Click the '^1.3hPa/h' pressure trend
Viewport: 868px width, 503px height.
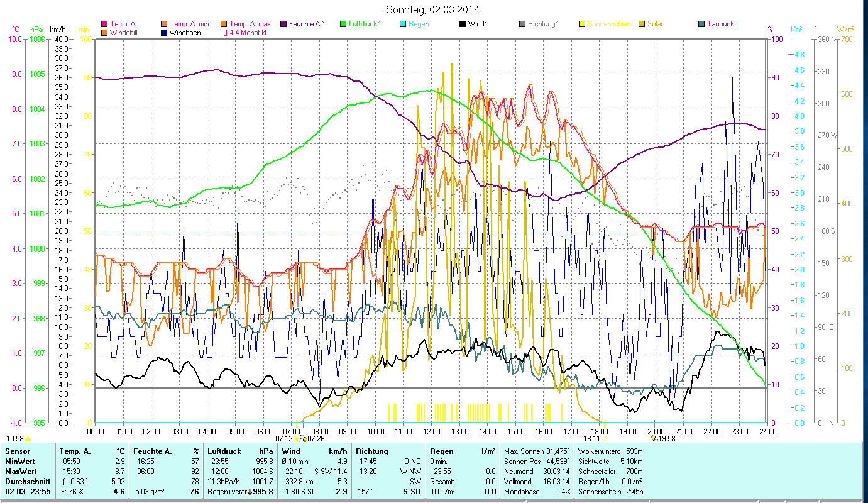[225, 481]
